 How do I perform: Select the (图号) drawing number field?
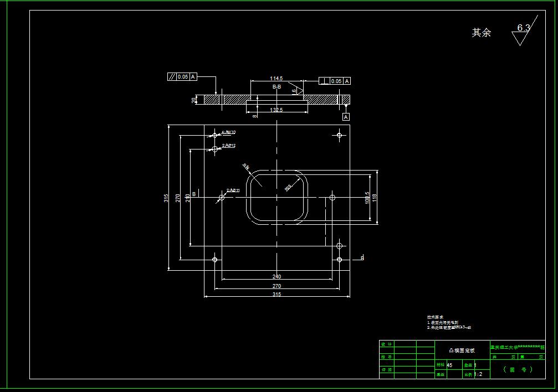click(x=518, y=370)
